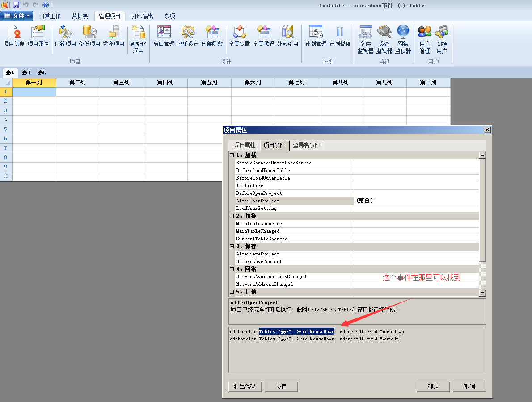The image size is (532, 402).
Task: Collapse the 5、其他 event group
Action: (232, 292)
